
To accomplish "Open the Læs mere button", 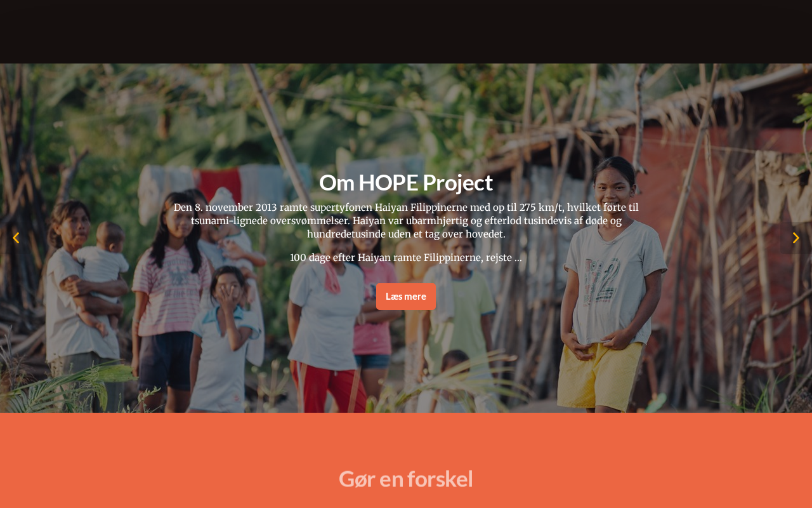I will pyautogui.click(x=406, y=297).
